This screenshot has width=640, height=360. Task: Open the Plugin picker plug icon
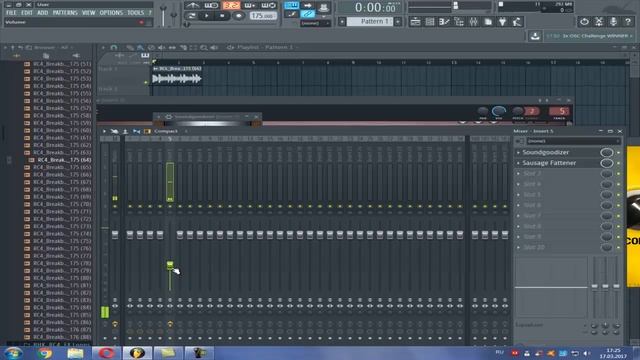502,22
